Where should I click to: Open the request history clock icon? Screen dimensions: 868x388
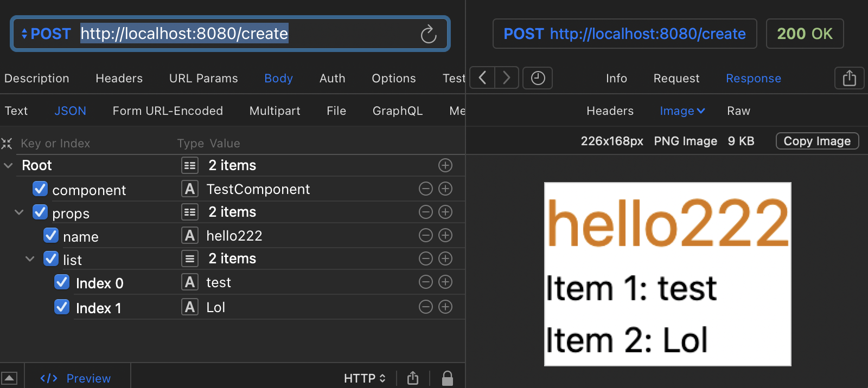click(x=538, y=77)
